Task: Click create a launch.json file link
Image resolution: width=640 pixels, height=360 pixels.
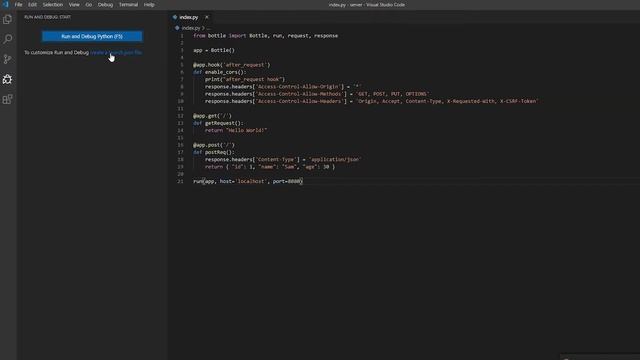Action: point(116,53)
